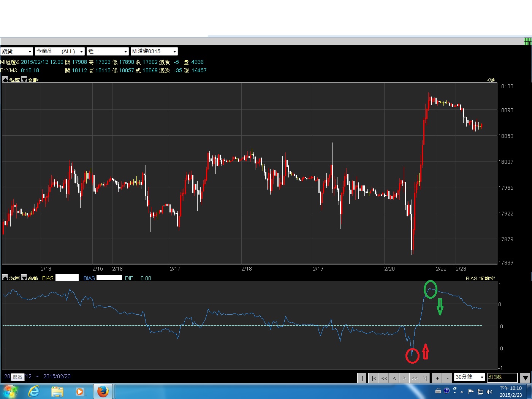The width and height of the screenshot is (532, 399).
Task: Click the second BIAS value input box
Action: pyautogui.click(x=109, y=278)
